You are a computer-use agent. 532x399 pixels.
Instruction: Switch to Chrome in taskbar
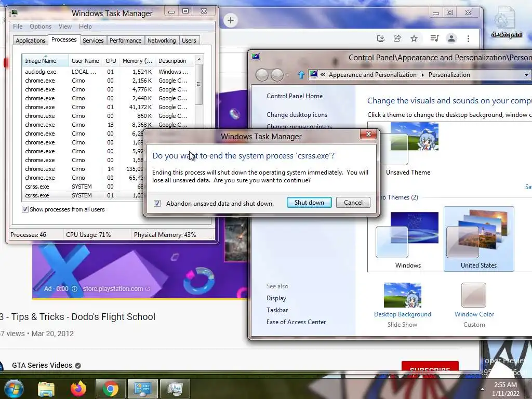(x=110, y=389)
